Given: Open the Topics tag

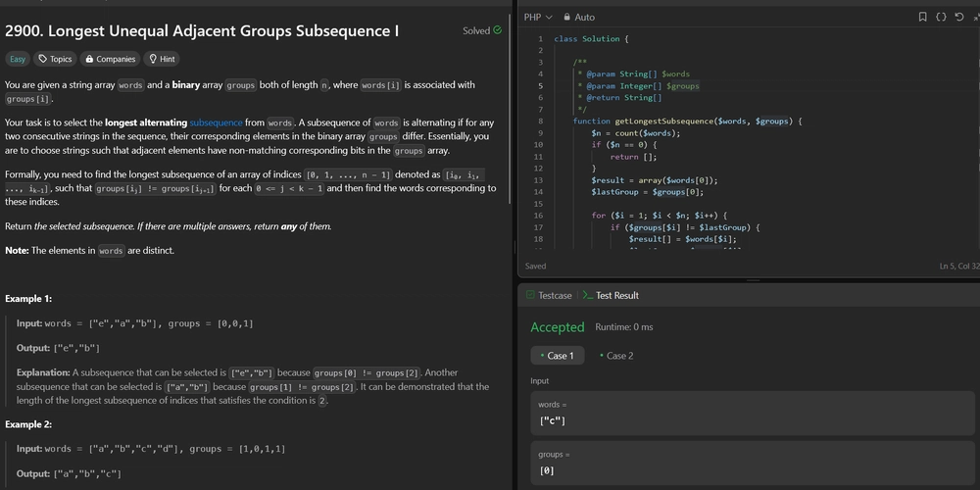Looking at the screenshot, I should pyautogui.click(x=55, y=59).
